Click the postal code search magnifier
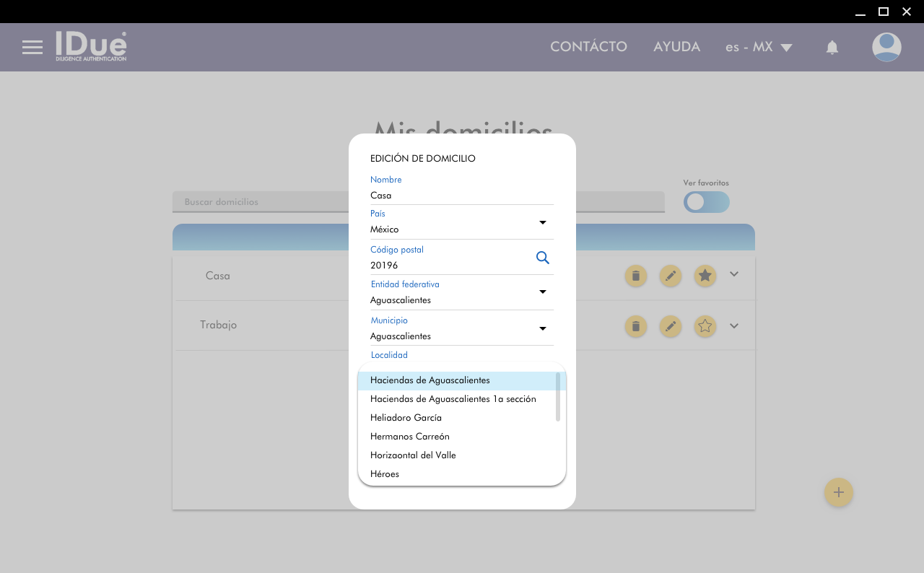Viewport: 924px width, 573px height. pyautogui.click(x=543, y=258)
